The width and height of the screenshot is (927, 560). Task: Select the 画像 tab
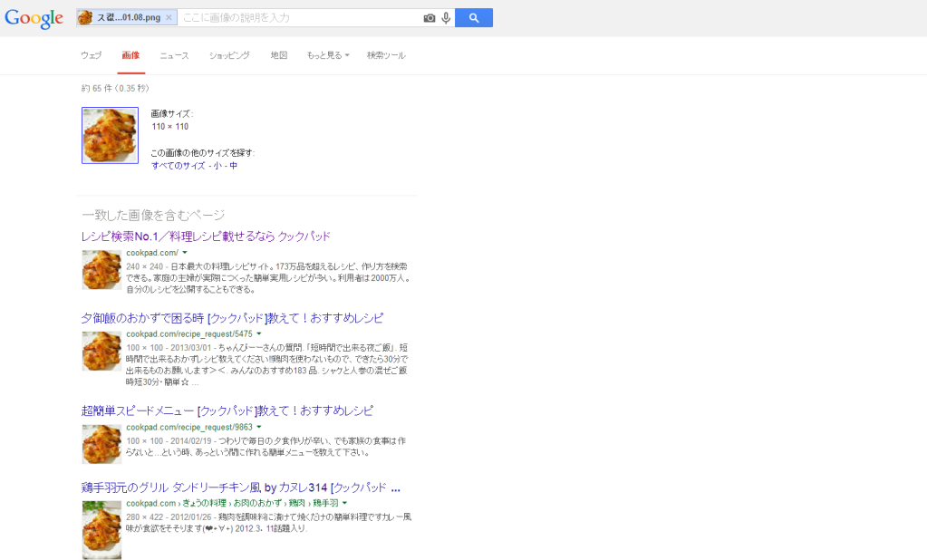coord(130,55)
